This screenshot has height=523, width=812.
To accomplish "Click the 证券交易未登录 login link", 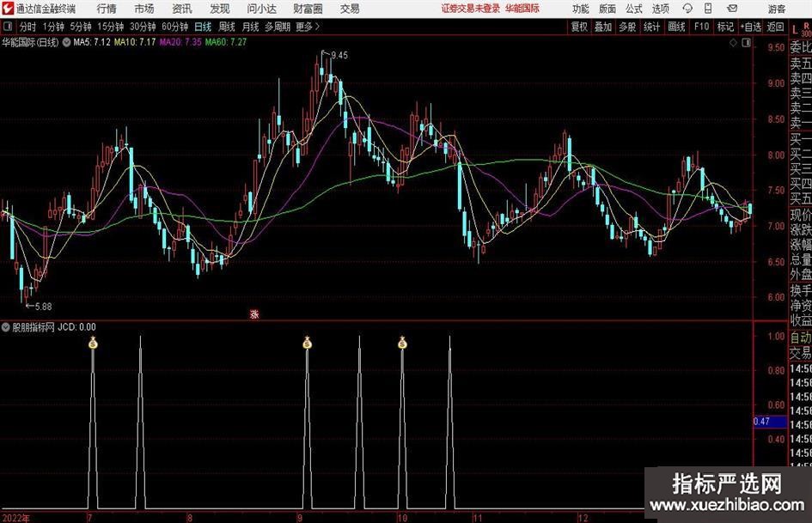I will point(471,9).
